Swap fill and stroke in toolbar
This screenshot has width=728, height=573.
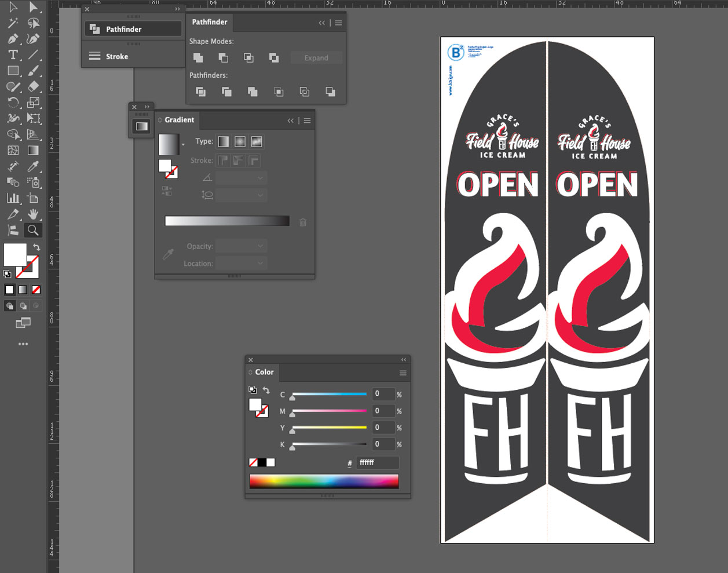click(x=36, y=247)
